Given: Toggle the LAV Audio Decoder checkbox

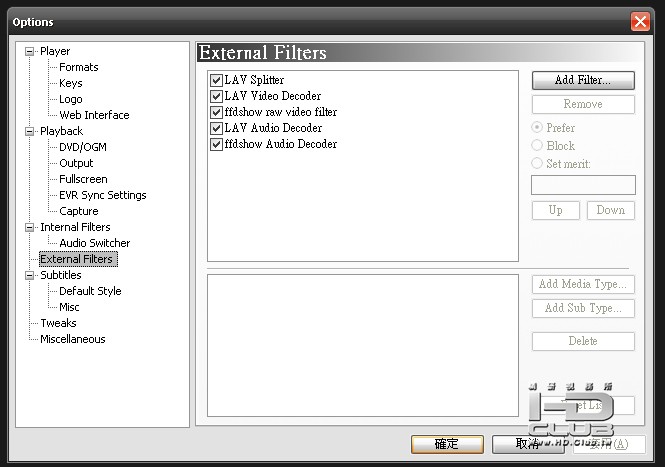Looking at the screenshot, I should (x=216, y=128).
